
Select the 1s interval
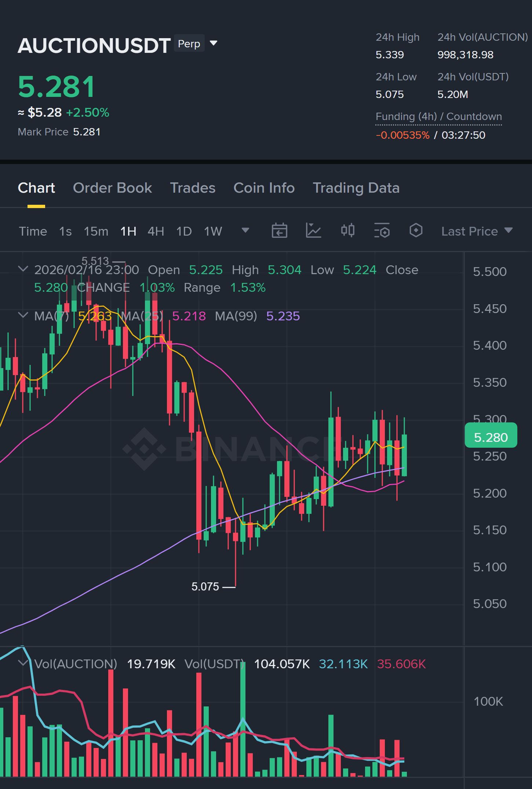(65, 231)
